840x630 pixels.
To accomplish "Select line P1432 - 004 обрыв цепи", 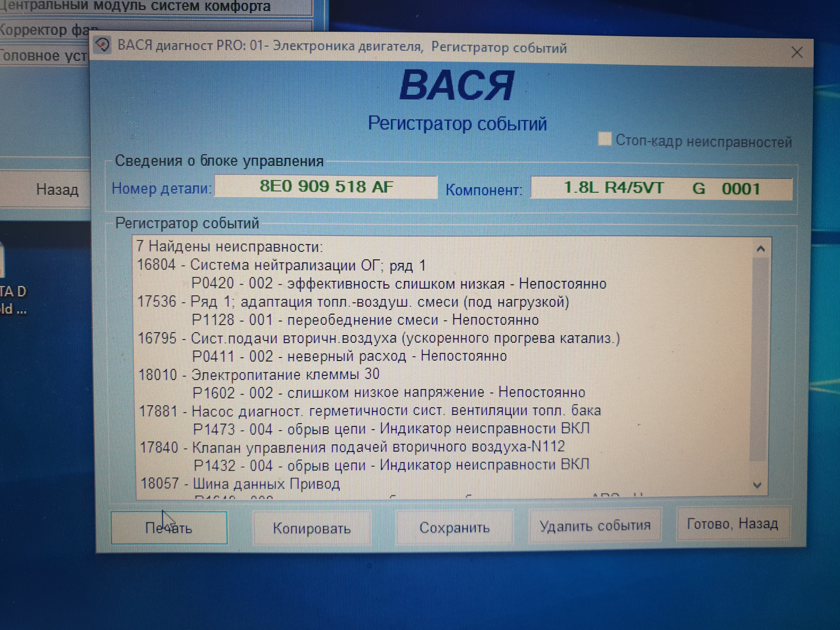I will pos(392,465).
